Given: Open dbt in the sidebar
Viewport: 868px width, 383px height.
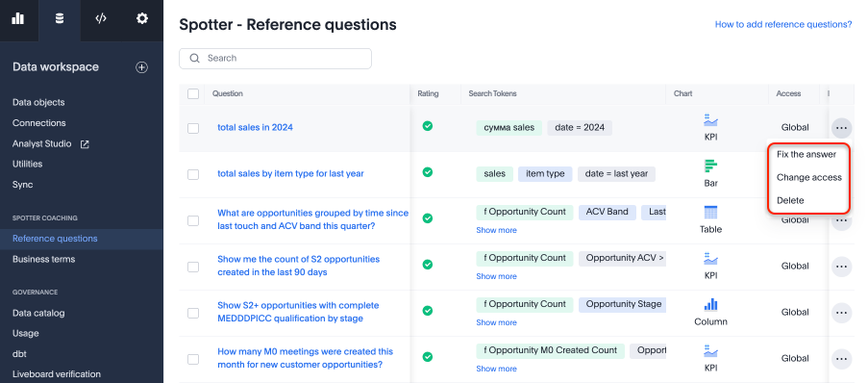Looking at the screenshot, I should [19, 354].
